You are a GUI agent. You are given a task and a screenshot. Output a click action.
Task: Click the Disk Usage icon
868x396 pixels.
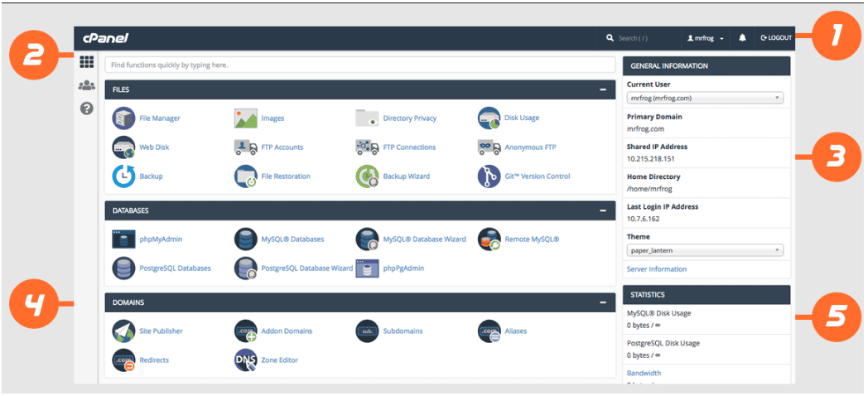click(x=489, y=118)
